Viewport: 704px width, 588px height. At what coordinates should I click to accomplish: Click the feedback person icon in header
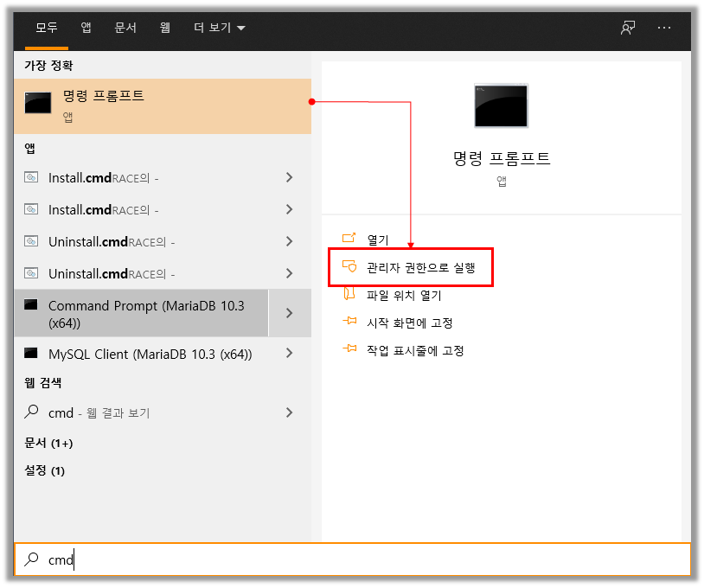(x=628, y=28)
